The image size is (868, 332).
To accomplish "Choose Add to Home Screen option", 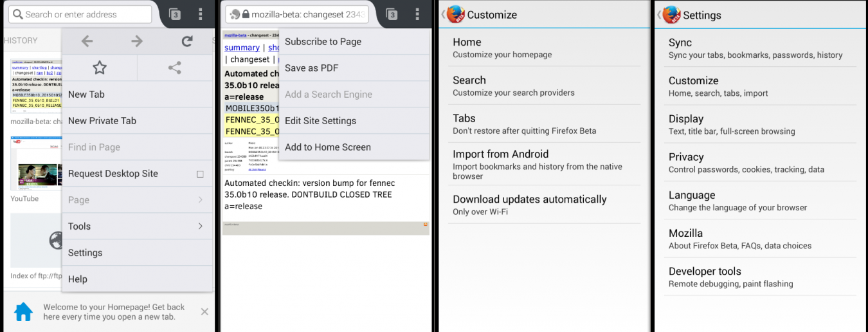I will click(x=354, y=147).
